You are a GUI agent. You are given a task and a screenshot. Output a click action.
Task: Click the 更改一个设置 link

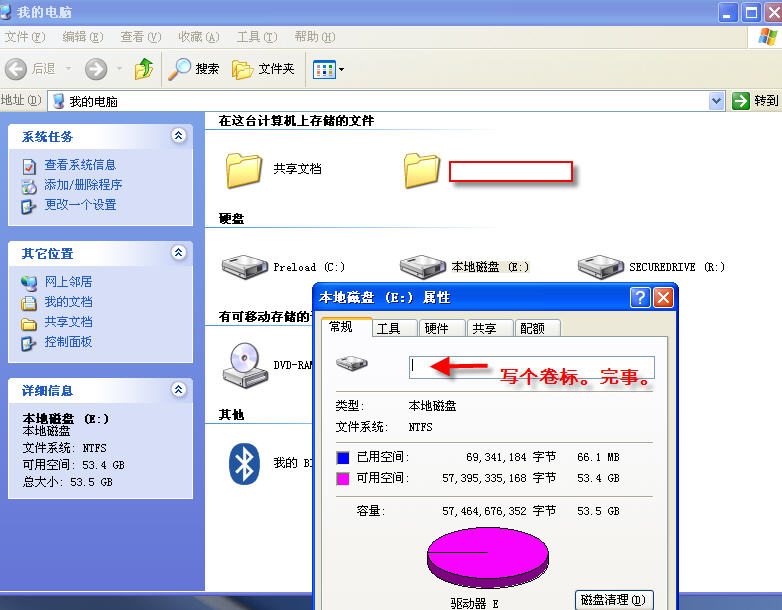[x=80, y=205]
